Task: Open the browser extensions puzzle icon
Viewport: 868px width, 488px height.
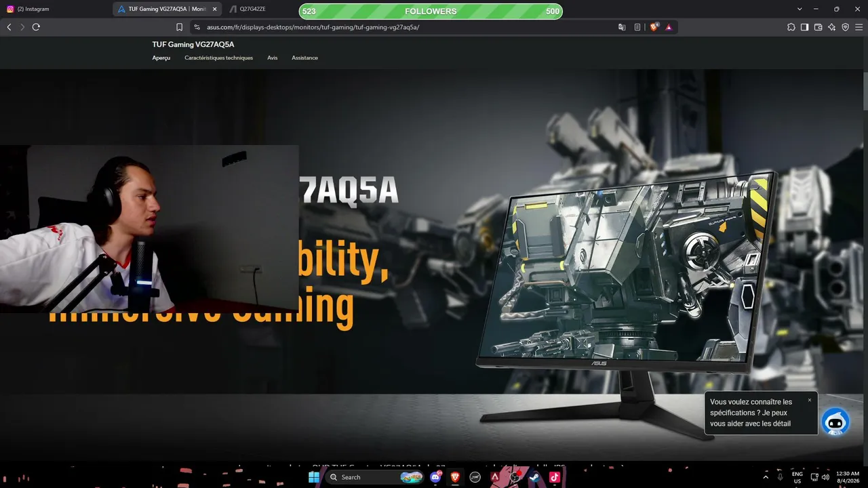Action: (x=791, y=27)
